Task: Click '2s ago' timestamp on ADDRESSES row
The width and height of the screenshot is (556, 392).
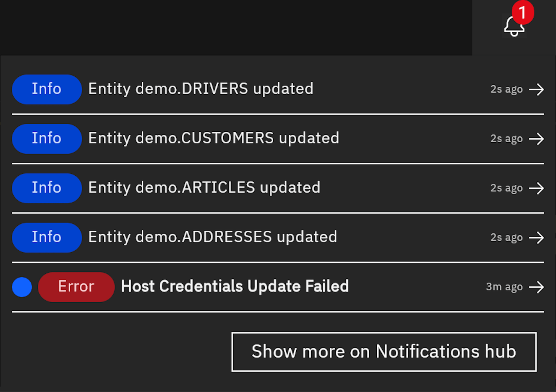Action: click(506, 238)
